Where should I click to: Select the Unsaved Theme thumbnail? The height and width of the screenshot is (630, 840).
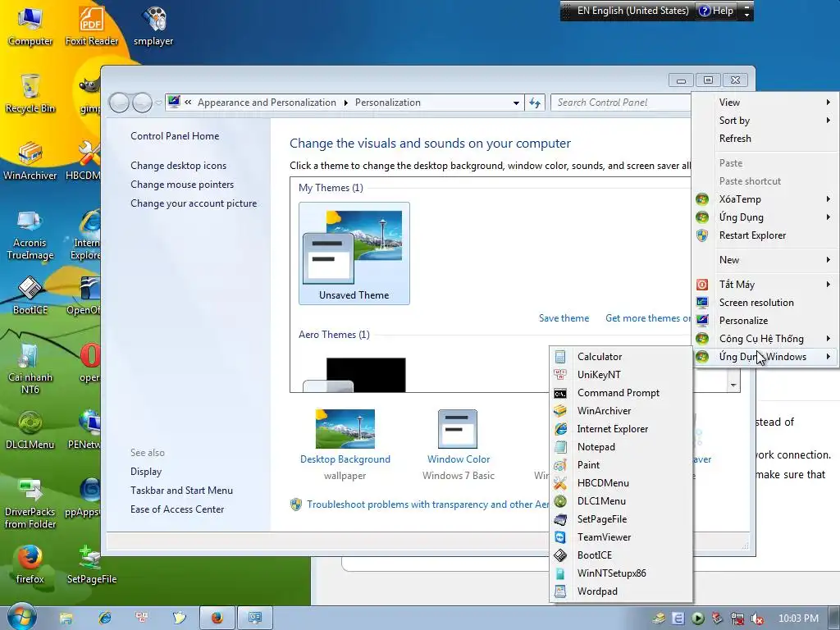[354, 253]
